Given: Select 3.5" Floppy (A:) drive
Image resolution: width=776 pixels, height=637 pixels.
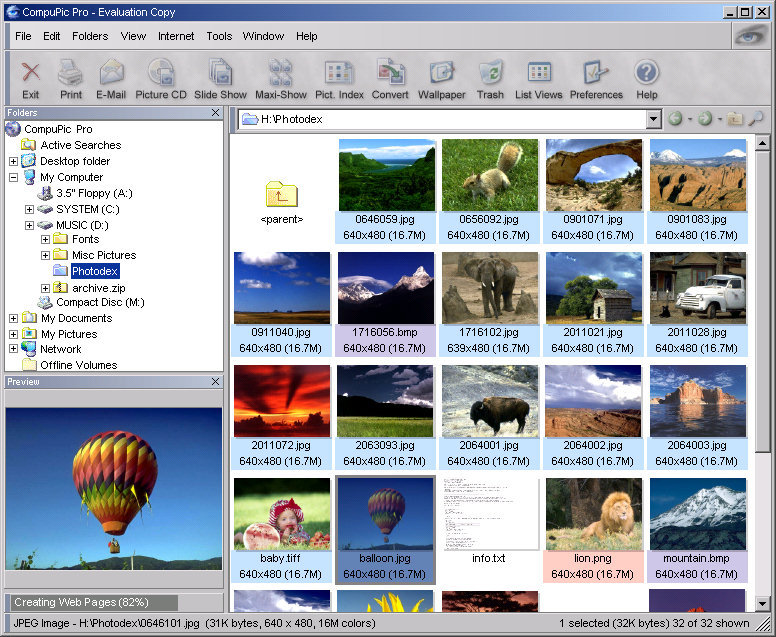Looking at the screenshot, I should tap(95, 193).
